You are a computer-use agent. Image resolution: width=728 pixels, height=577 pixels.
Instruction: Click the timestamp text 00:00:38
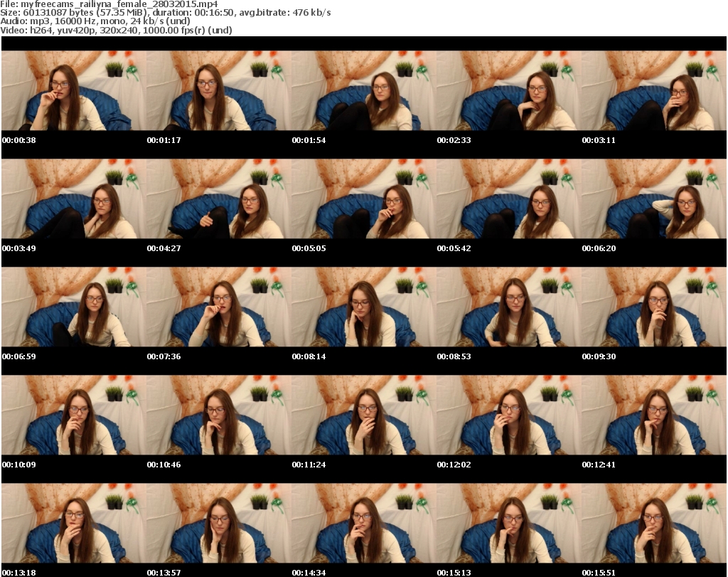19,140
